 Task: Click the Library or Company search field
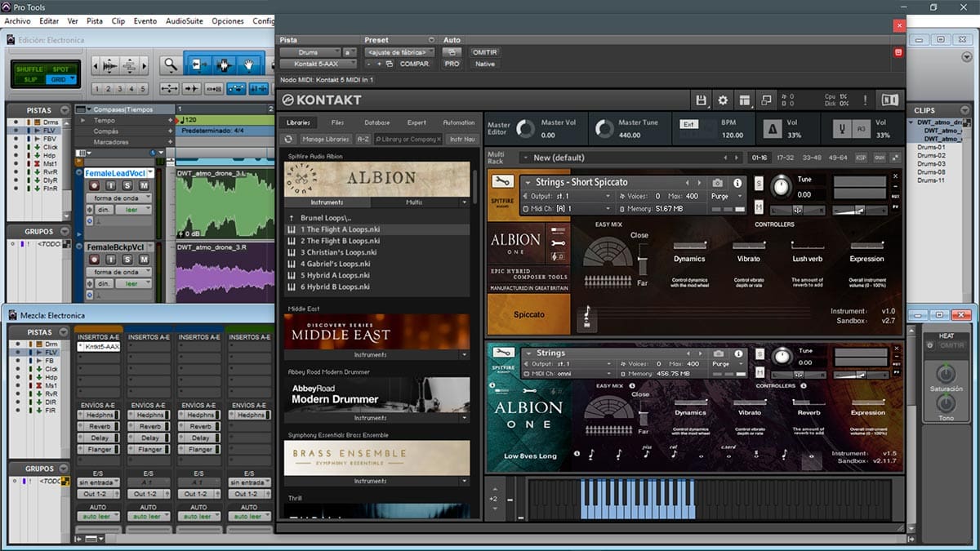coord(410,140)
